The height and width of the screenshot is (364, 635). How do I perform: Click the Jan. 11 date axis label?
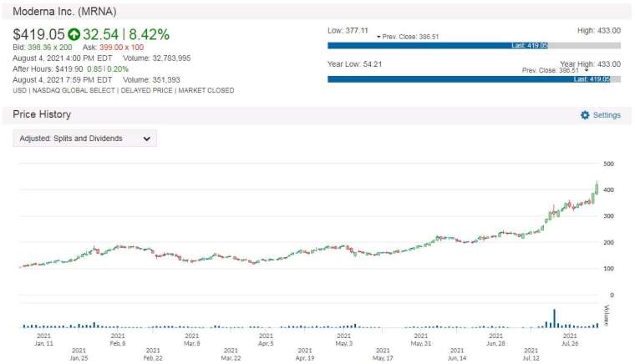(x=43, y=340)
